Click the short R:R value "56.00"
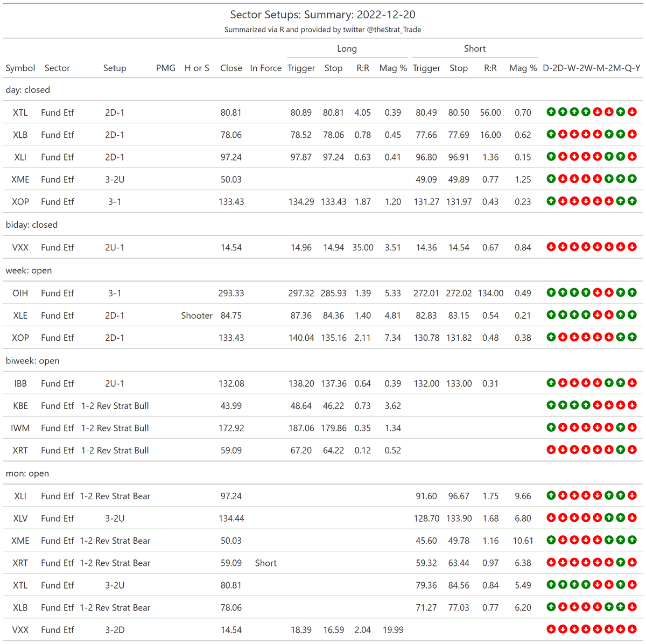 [x=490, y=113]
